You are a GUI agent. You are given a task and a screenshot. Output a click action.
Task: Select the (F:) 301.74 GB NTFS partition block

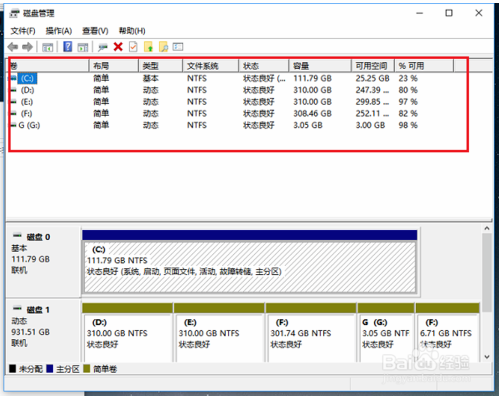311,337
